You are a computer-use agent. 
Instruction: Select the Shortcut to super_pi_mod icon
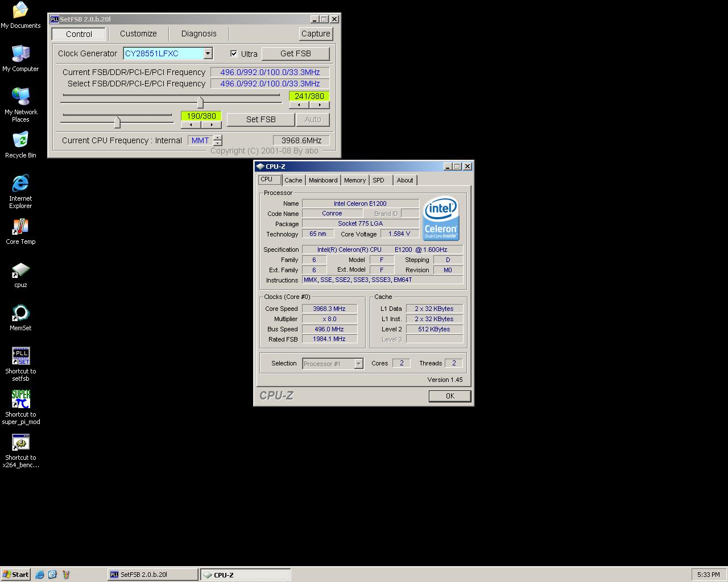[20, 408]
